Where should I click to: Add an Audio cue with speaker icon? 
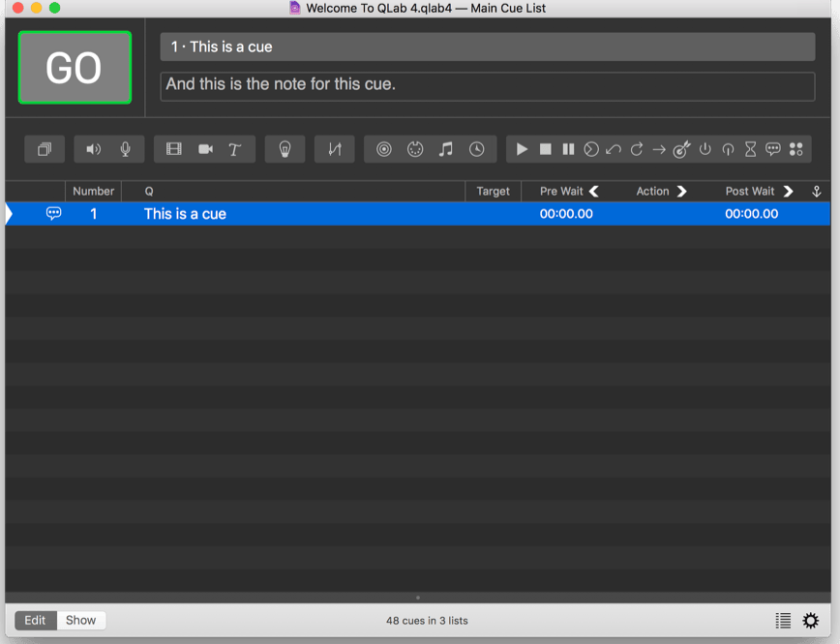[x=94, y=149]
